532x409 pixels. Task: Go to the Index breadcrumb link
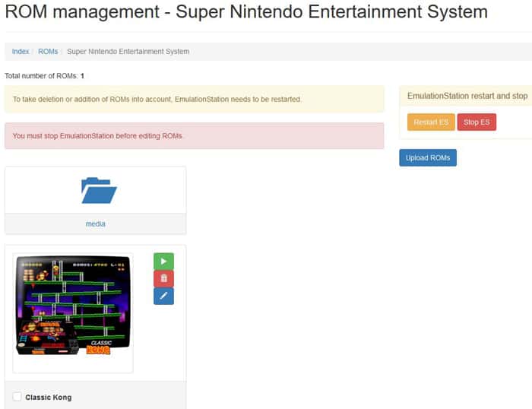[x=21, y=51]
